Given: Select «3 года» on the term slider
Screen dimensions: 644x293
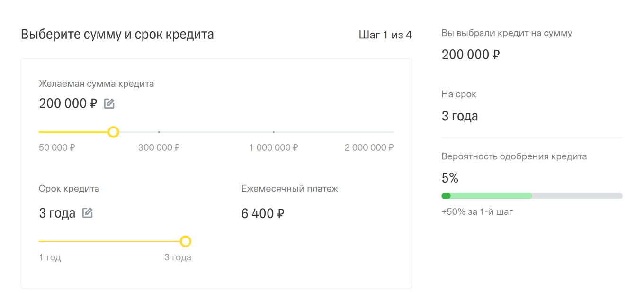Looking at the screenshot, I should [x=178, y=257].
